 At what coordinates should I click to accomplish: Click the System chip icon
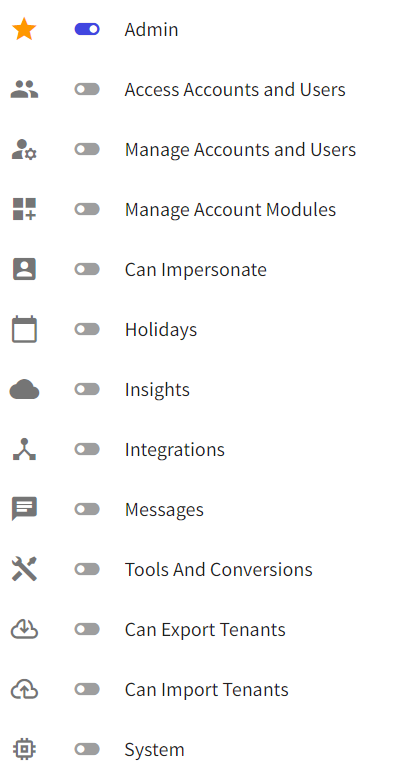pyautogui.click(x=24, y=749)
